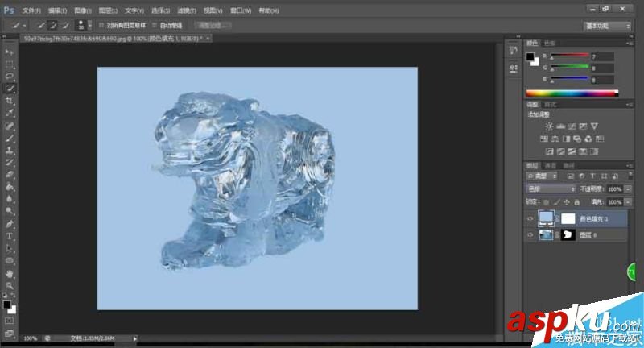Select the Crop tool
The width and height of the screenshot is (644, 348).
(x=10, y=101)
